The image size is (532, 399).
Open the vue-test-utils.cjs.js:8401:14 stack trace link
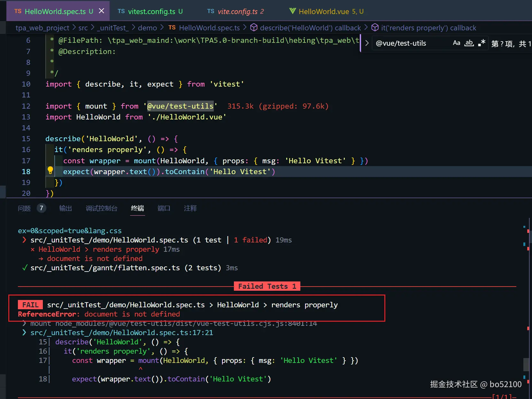[186, 324]
